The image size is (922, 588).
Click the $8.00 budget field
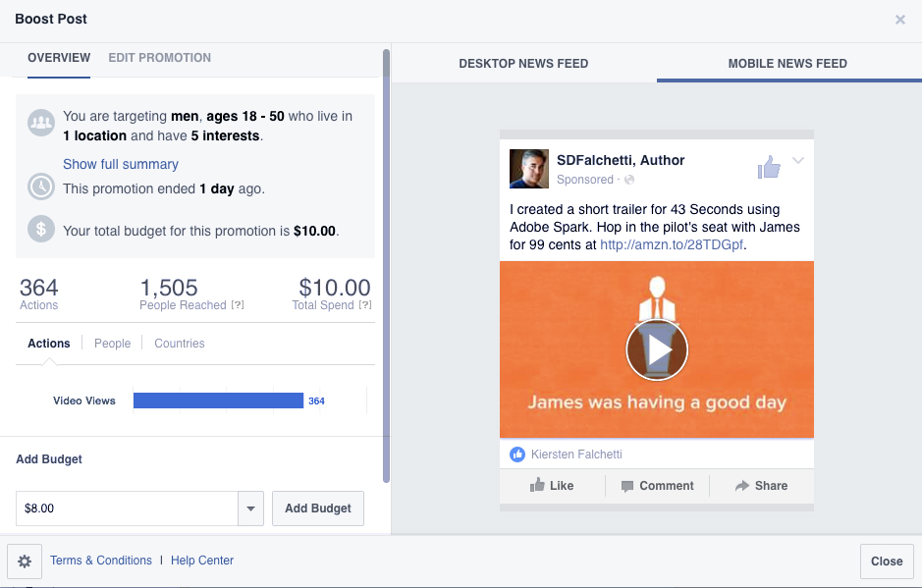(127, 508)
